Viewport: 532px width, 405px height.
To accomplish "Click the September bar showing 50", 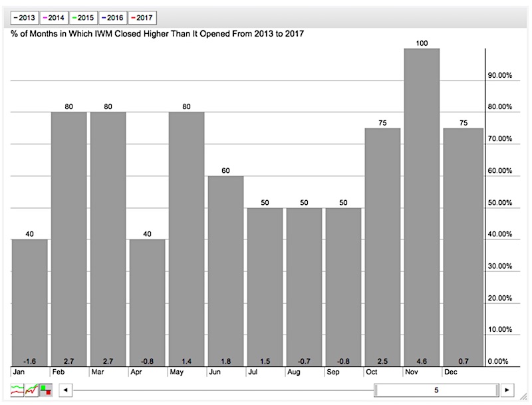I will pos(343,287).
